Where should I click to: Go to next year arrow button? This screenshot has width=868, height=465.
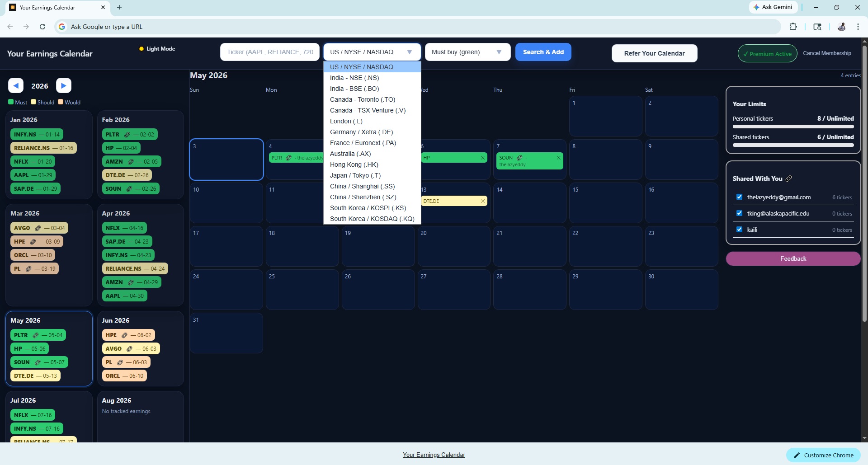click(64, 85)
